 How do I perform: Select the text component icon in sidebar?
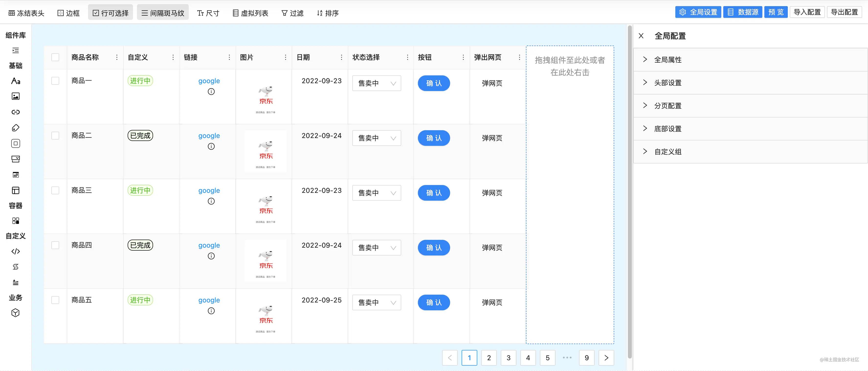[x=15, y=81]
